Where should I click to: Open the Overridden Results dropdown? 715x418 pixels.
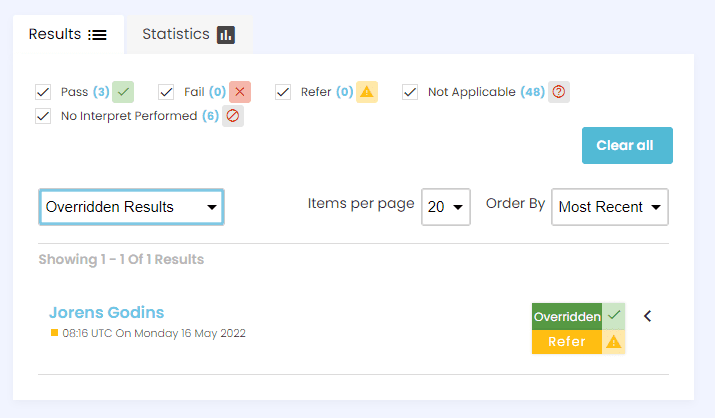click(x=131, y=207)
